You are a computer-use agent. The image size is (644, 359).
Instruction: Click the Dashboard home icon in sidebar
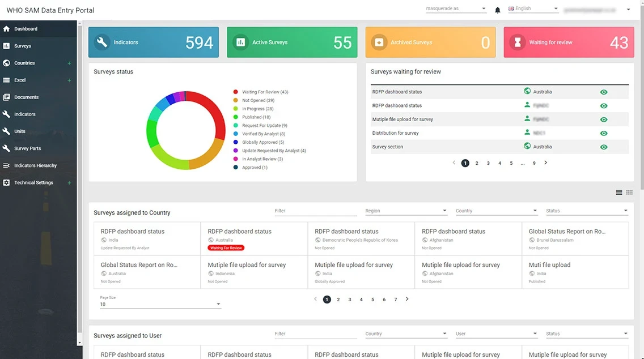6,29
